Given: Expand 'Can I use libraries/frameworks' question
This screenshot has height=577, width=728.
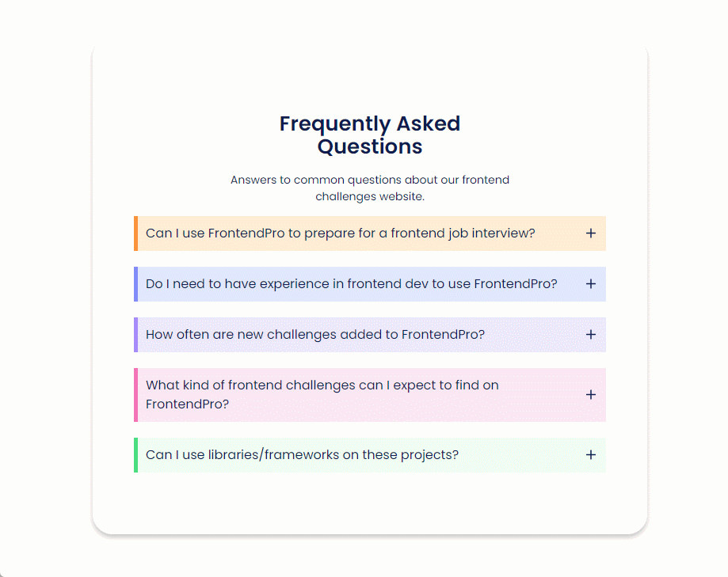Looking at the screenshot, I should coord(370,454).
